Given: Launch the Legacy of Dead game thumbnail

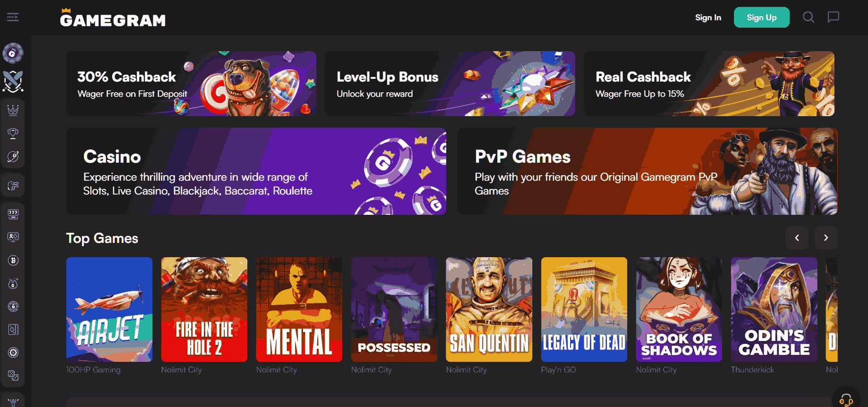Looking at the screenshot, I should (584, 309).
